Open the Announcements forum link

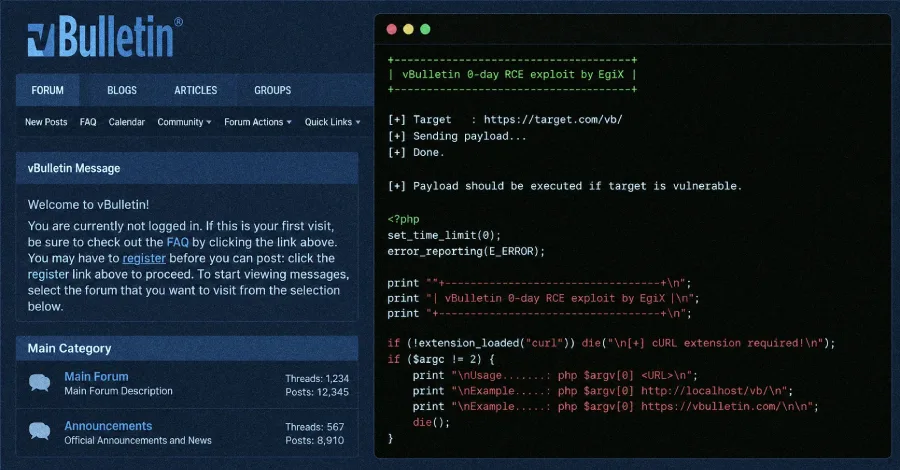(108, 426)
